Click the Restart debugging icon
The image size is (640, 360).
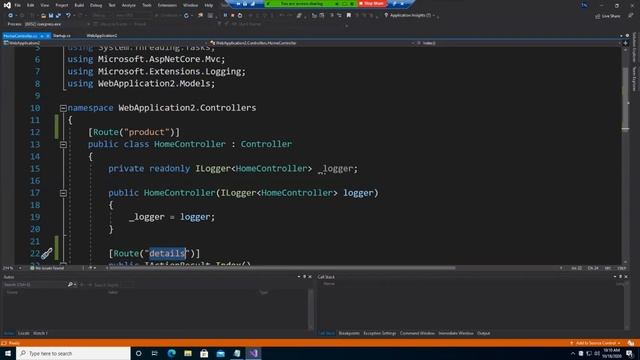coord(240,16)
